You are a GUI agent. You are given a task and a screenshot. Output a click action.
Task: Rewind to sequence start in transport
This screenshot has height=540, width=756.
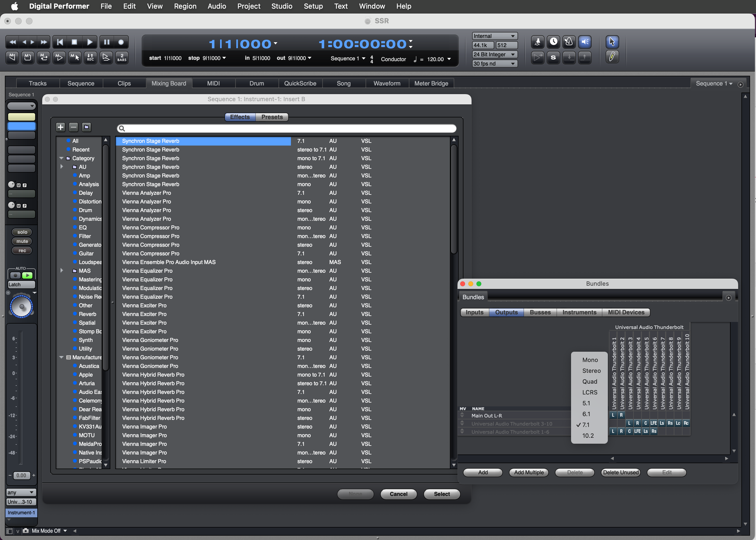60,42
